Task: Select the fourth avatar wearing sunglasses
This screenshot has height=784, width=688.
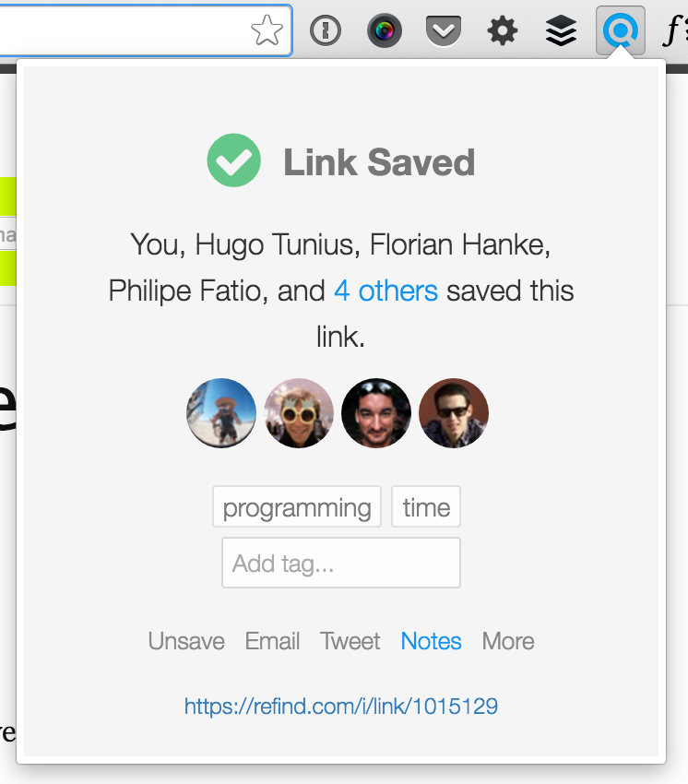Action: (454, 413)
